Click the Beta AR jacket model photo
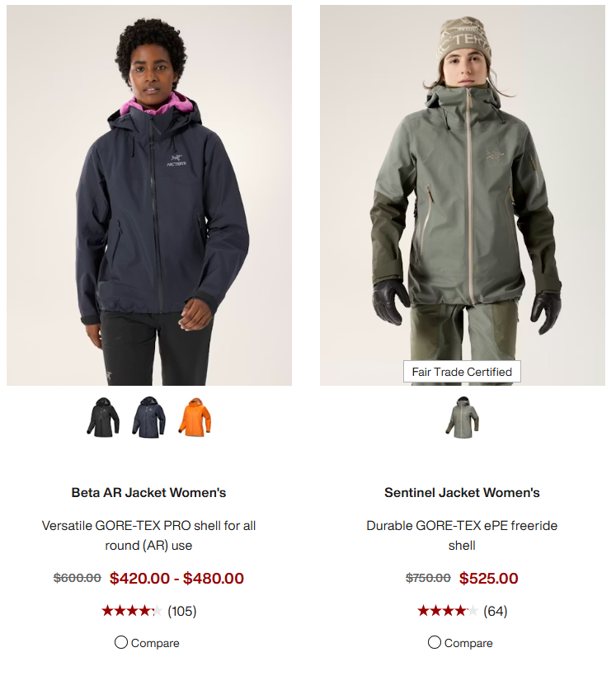 tap(149, 195)
